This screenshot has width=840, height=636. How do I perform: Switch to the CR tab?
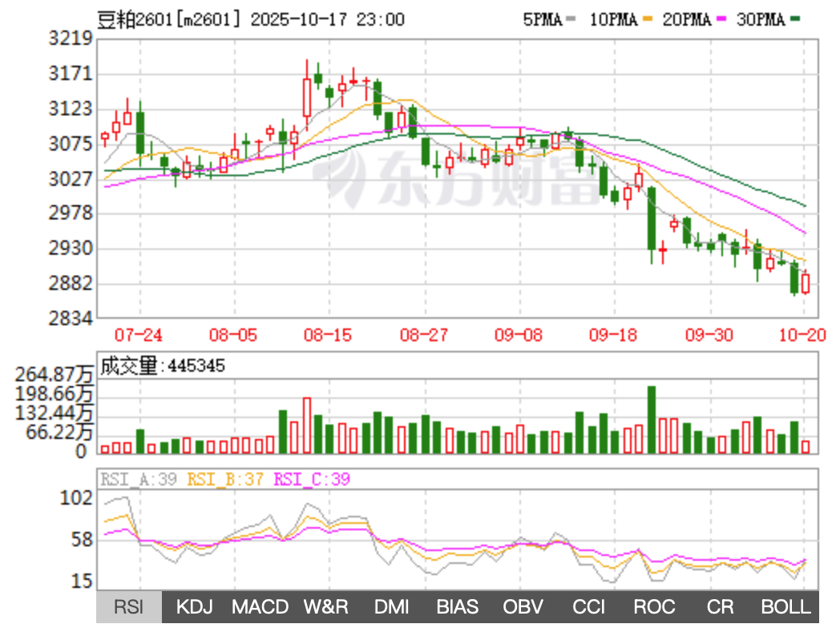coord(720,607)
